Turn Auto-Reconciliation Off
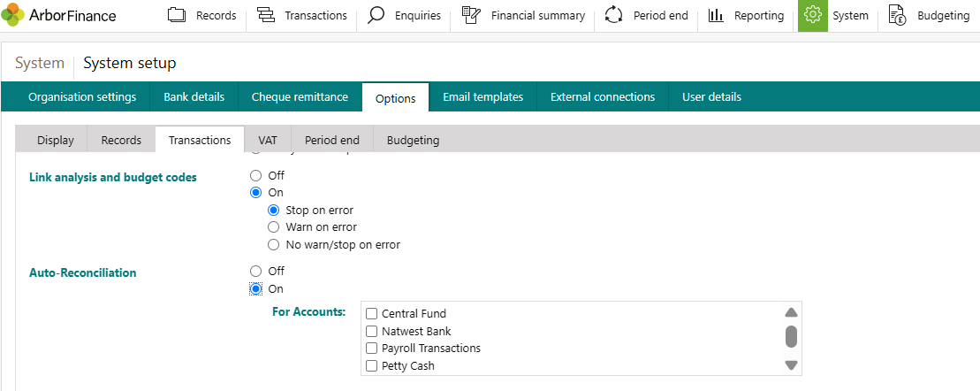 tap(255, 271)
